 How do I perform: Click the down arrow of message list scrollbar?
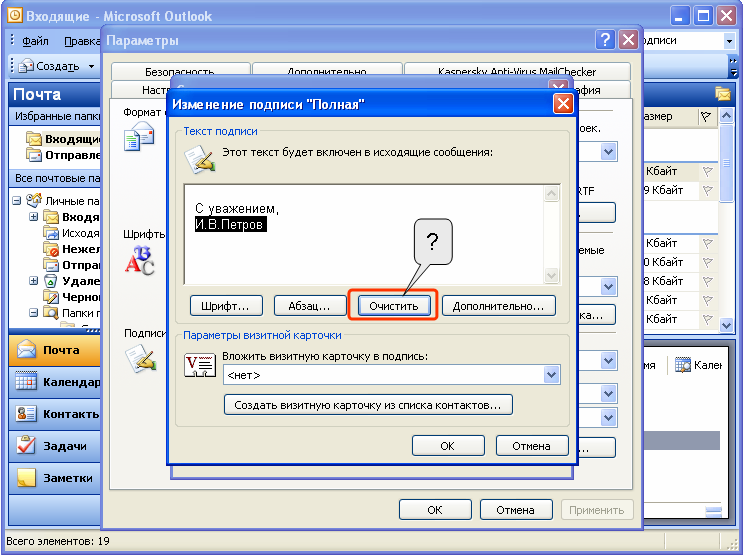(726, 325)
